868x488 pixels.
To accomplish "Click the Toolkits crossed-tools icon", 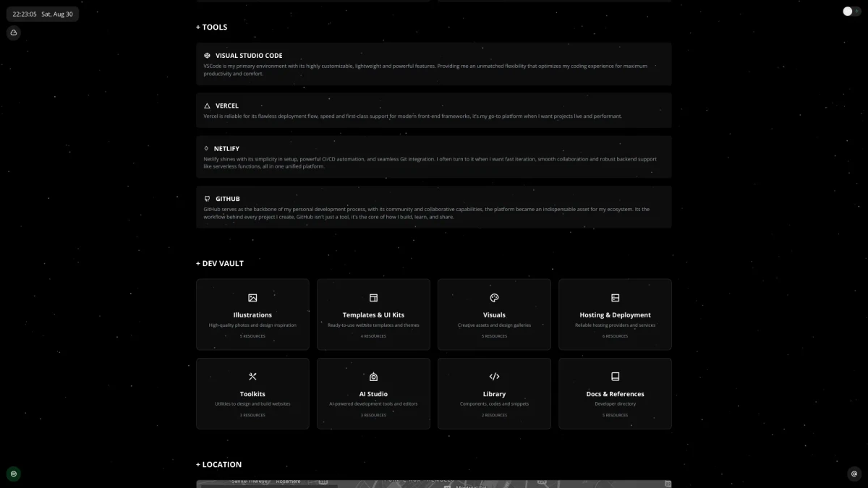I will 252,377.
